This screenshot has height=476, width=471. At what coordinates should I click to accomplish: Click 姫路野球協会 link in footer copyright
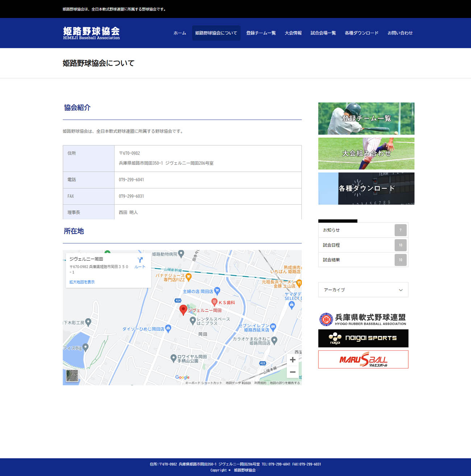[x=245, y=470]
